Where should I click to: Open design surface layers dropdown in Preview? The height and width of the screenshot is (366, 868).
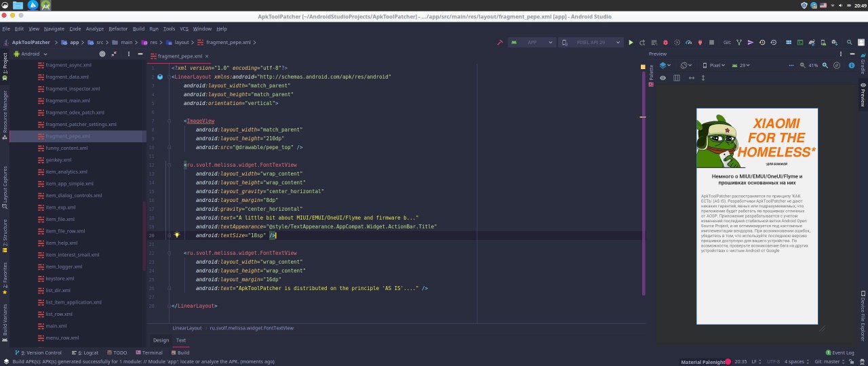(x=667, y=65)
